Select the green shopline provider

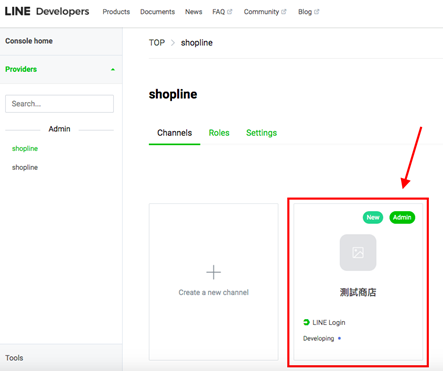tap(25, 148)
